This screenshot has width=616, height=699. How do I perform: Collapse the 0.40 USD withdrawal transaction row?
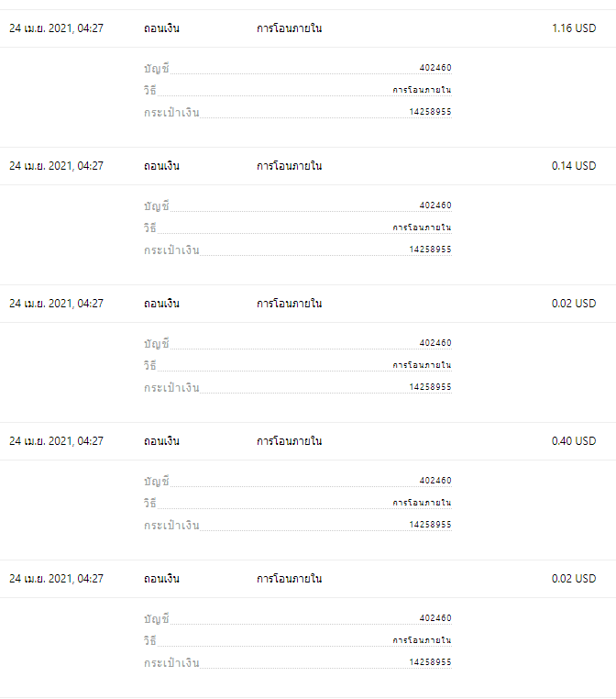click(308, 441)
